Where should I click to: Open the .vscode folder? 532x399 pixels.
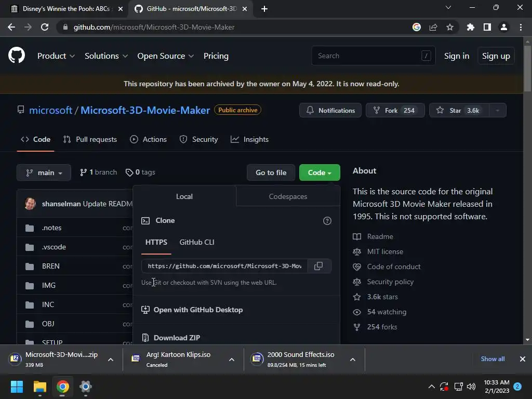click(x=54, y=247)
